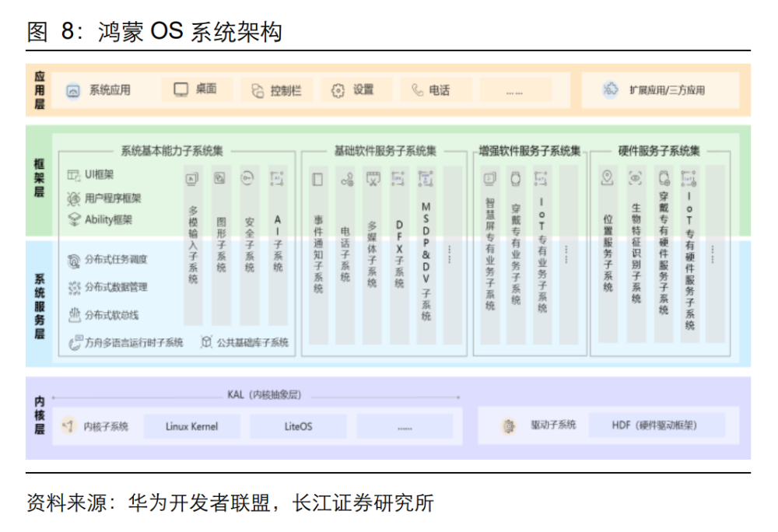Click the 增强软件服务子系统集 heading
The width and height of the screenshot is (778, 532).
click(529, 151)
